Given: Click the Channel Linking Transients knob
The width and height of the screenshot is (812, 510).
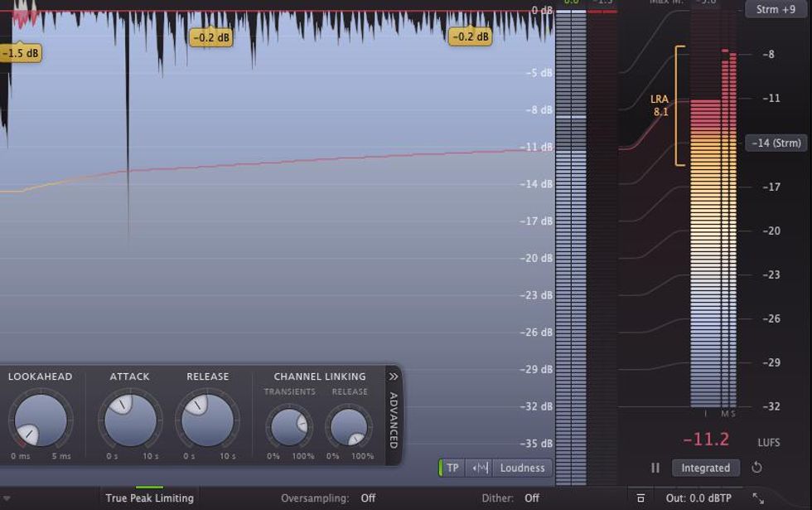Looking at the screenshot, I should point(289,427).
